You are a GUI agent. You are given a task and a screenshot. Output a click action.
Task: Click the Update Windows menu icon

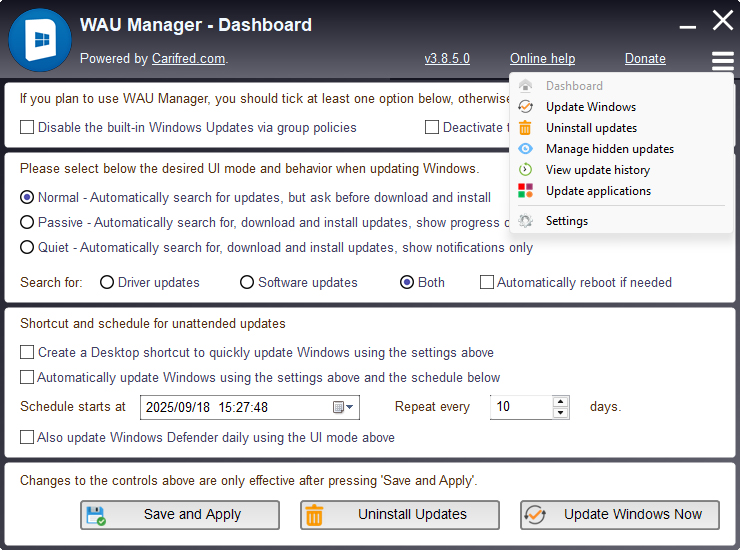525,107
